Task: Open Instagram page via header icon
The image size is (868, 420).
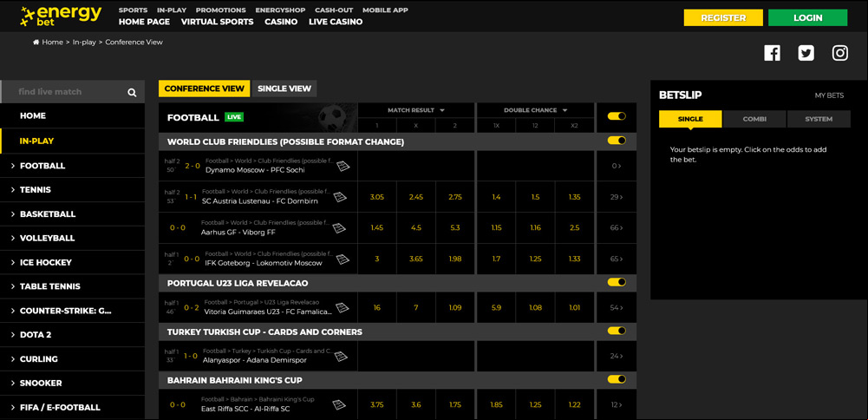Action: coord(840,53)
